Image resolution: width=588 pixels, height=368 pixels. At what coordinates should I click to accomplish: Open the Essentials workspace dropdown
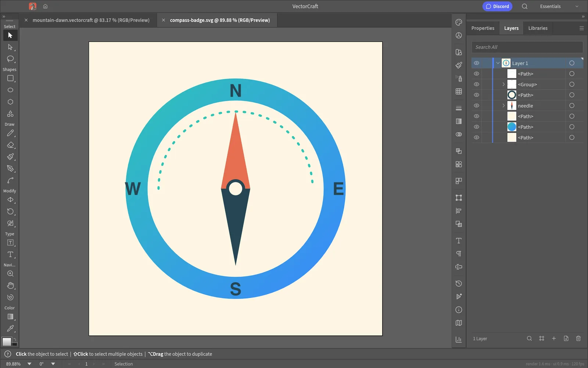[x=559, y=6]
